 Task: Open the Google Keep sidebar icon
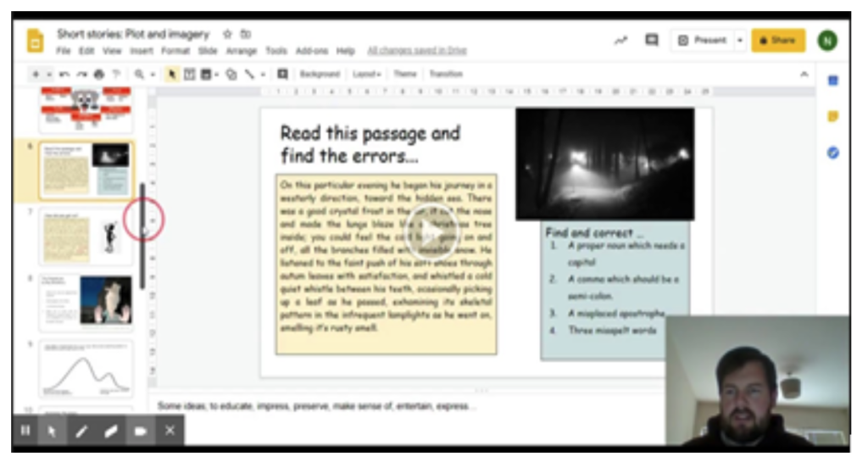point(832,117)
